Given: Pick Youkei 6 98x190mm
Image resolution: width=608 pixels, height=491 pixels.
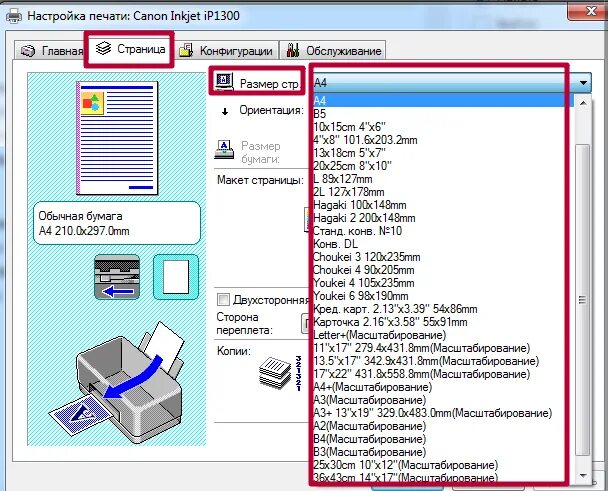Looking at the screenshot, I should click(x=443, y=296).
